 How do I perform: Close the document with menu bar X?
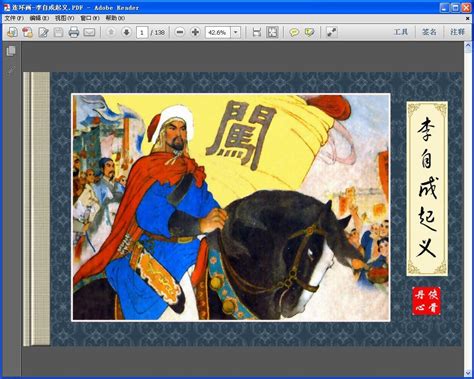[x=467, y=18]
